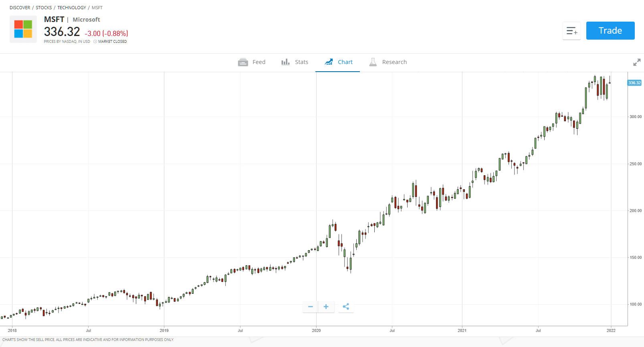The width and height of the screenshot is (644, 347).
Task: Click the 2018 time axis label
Action: tap(12, 331)
